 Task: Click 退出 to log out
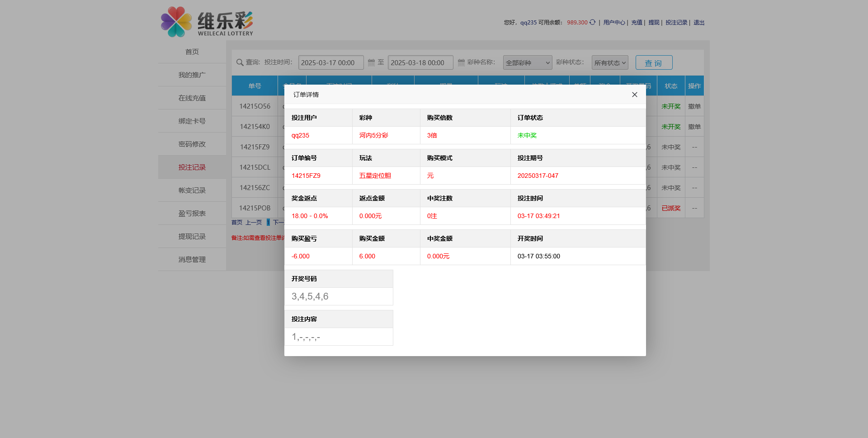[x=699, y=22]
